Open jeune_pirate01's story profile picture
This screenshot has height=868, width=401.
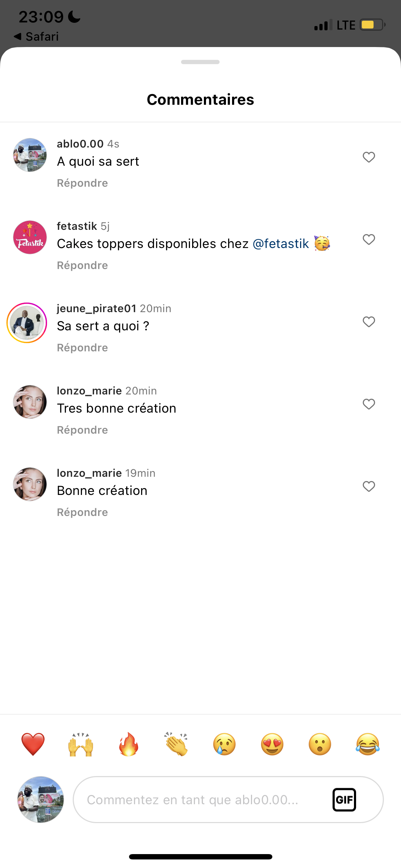[x=27, y=323]
